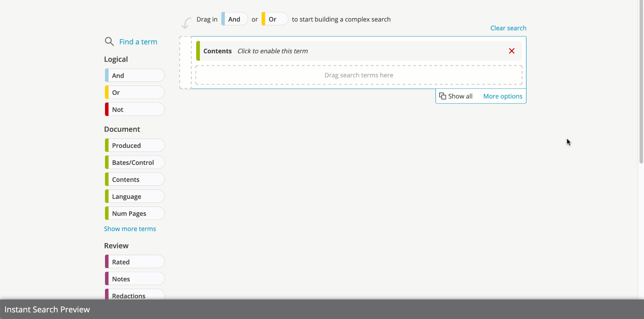Choose the Produced document term
644x319 pixels.
135,145
